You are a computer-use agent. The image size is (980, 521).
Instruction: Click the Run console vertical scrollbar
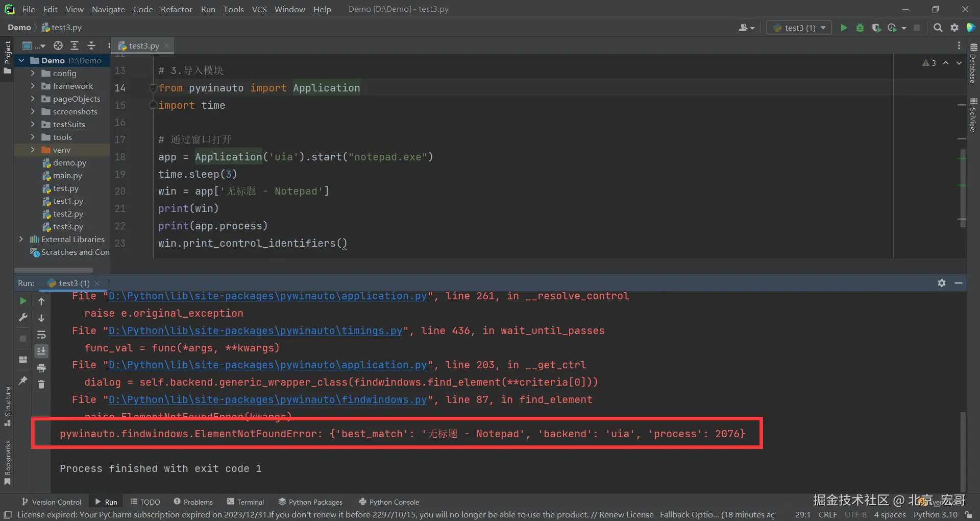click(x=963, y=452)
